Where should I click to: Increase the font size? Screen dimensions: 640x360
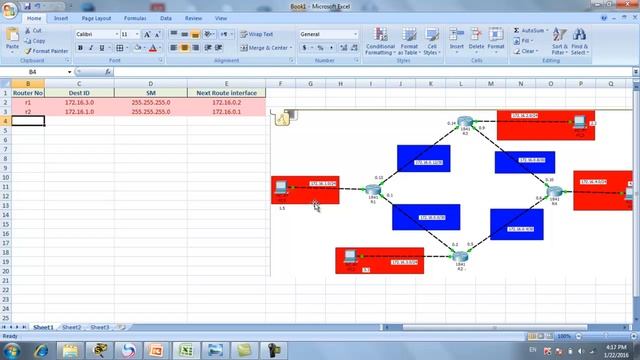click(x=147, y=34)
